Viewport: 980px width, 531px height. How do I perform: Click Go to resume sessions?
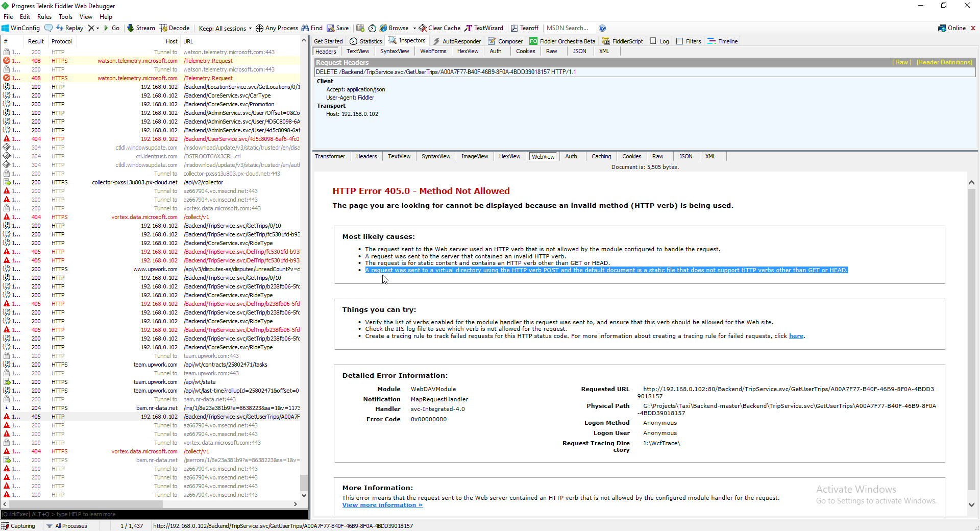coord(111,28)
